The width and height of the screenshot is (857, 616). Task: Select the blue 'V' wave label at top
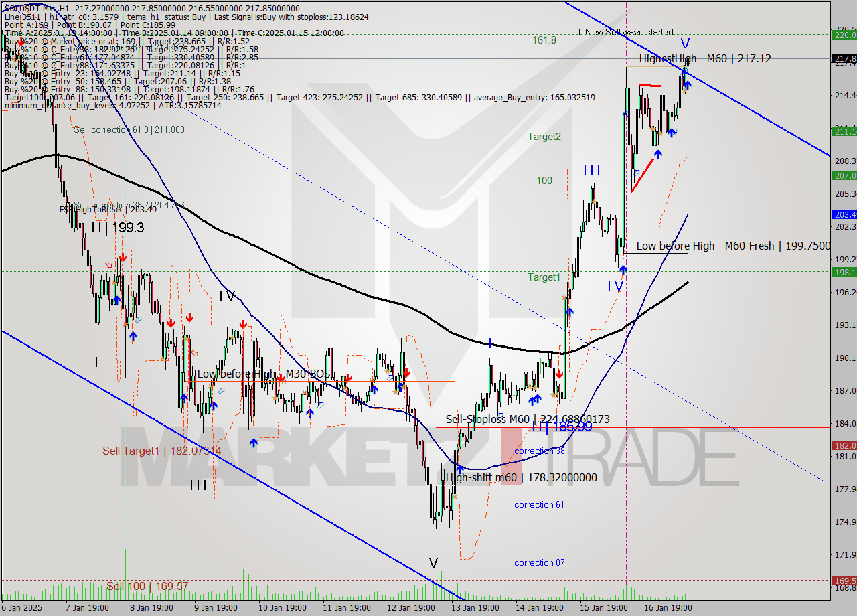point(685,44)
